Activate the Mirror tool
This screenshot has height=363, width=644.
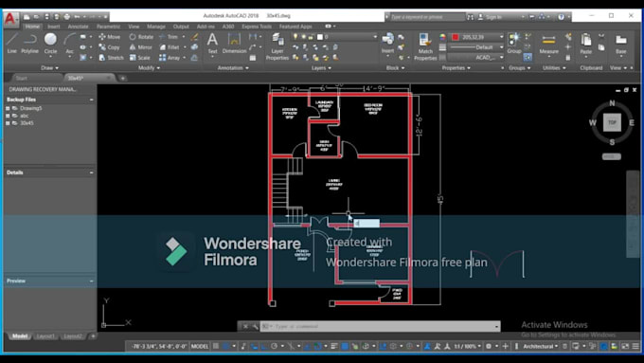(140, 47)
